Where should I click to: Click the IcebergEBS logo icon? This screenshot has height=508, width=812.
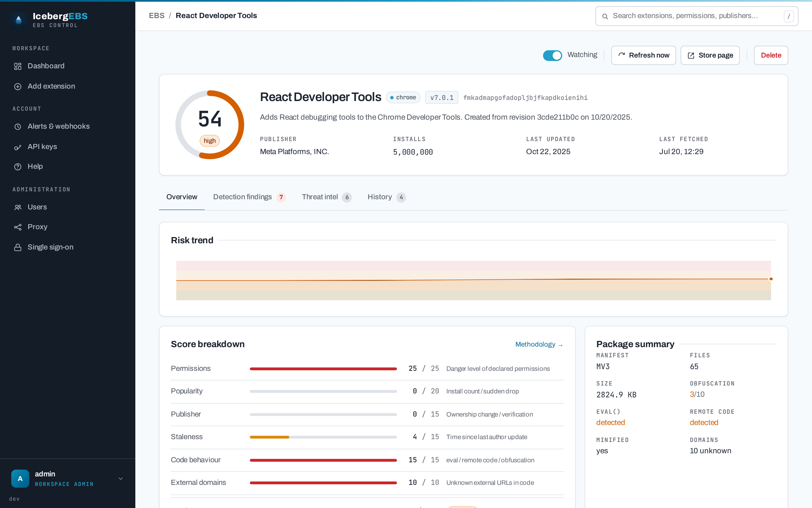(18, 20)
